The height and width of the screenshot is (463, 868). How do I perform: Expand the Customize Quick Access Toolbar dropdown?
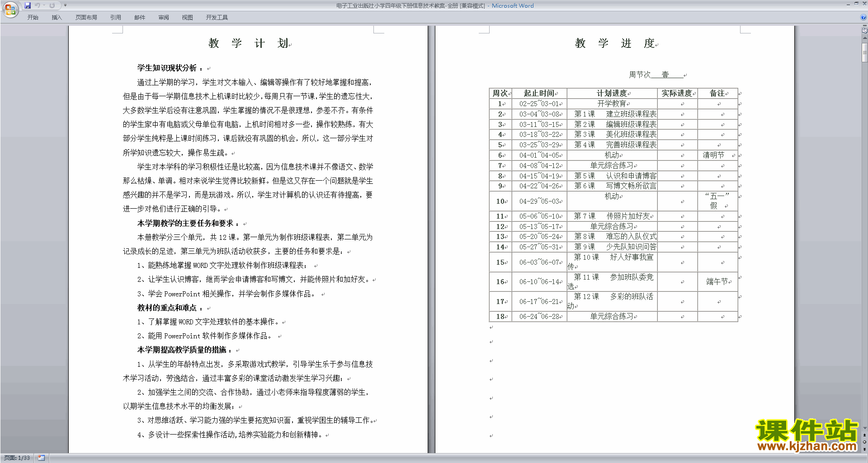click(x=65, y=5)
